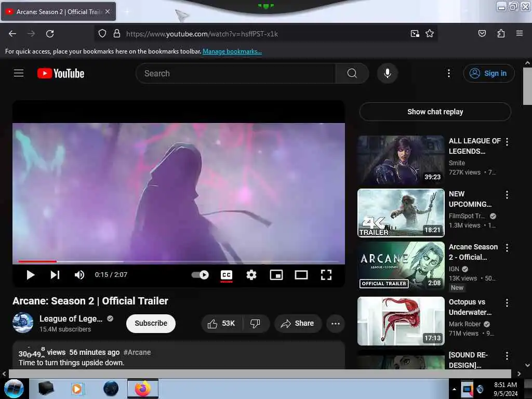Viewport: 532px width, 399px height.
Task: Open the tracking protection shield icon
Action: [x=102, y=34]
